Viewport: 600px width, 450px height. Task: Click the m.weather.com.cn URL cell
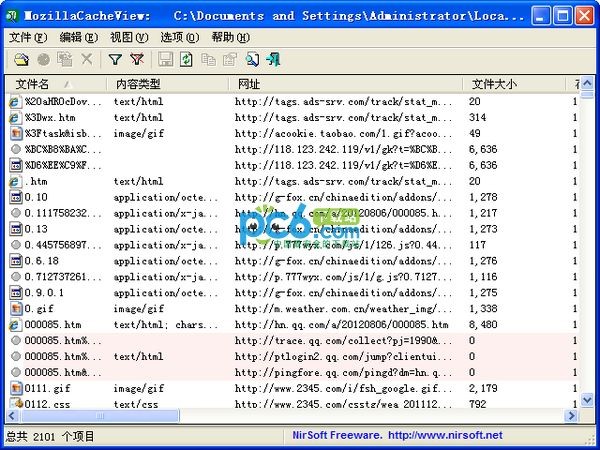pos(343,308)
